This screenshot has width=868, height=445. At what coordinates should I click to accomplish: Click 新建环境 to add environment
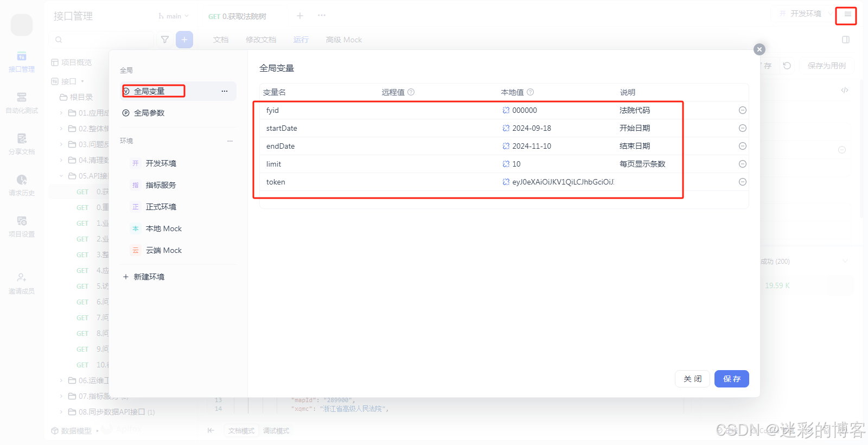pos(144,277)
